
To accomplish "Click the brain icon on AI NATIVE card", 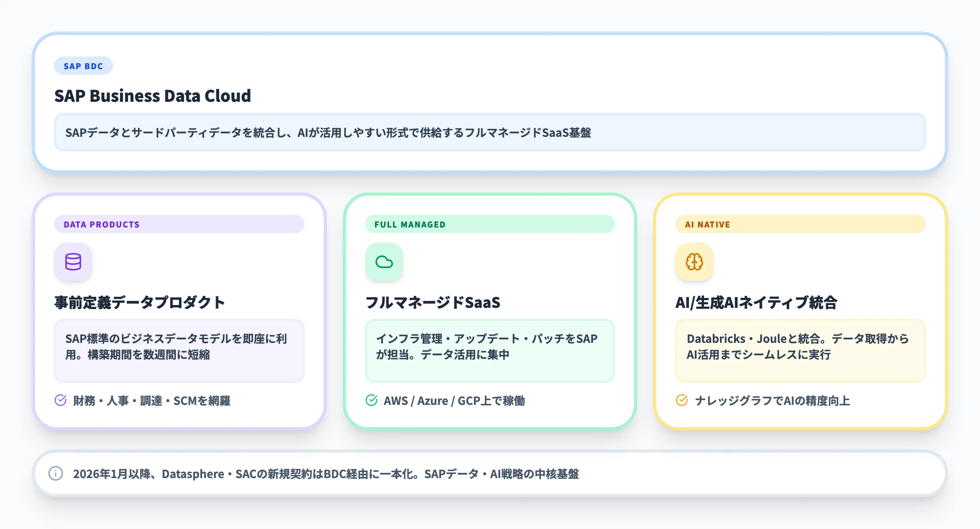I will pyautogui.click(x=694, y=262).
